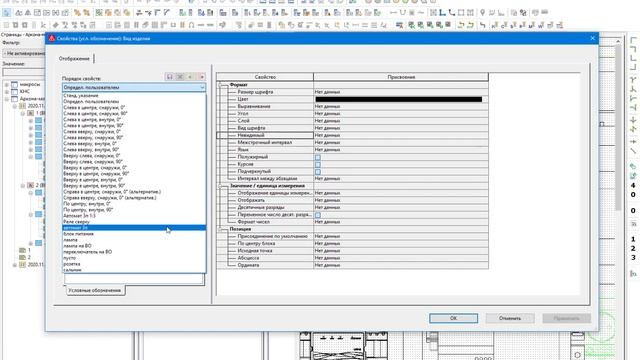Viewport: 640px width, 360px height.
Task: Toggle the Подчеркнутый checkbox
Action: [318, 171]
